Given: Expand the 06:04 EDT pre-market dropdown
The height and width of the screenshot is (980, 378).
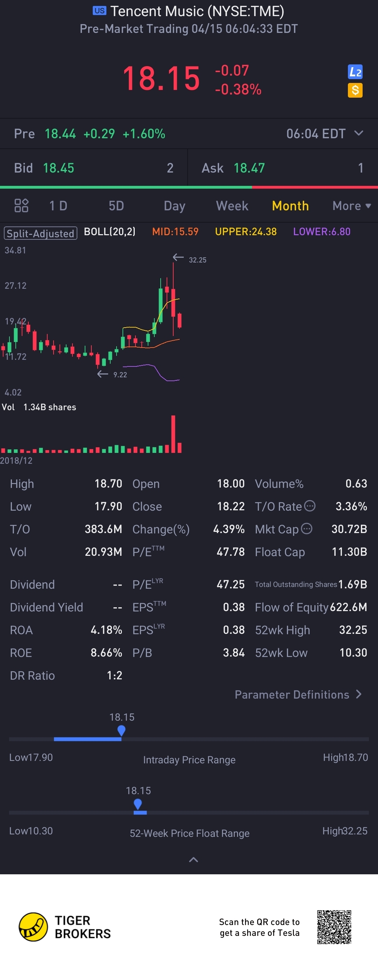Looking at the screenshot, I should (x=325, y=134).
